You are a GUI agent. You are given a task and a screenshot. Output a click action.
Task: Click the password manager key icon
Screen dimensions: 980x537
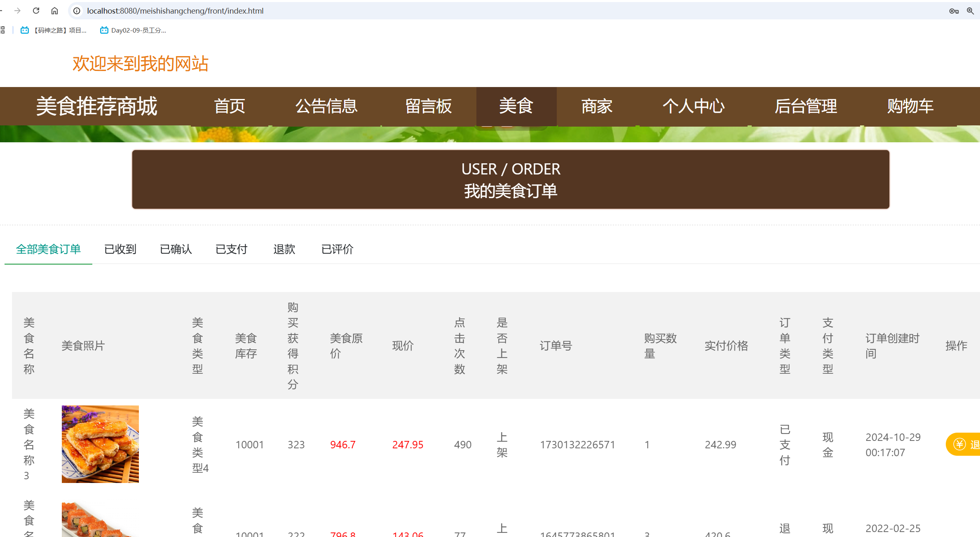(953, 11)
